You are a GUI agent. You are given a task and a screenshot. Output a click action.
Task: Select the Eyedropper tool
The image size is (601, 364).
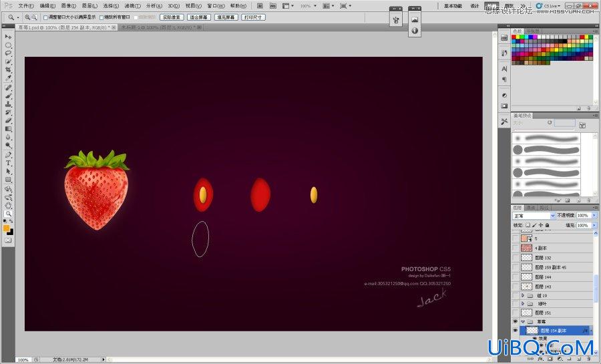pyautogui.click(x=8, y=77)
